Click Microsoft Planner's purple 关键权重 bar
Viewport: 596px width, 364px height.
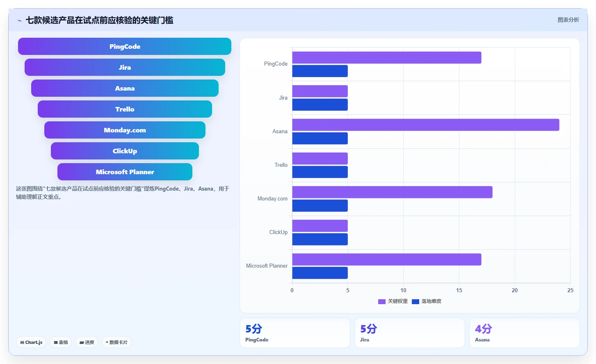[x=386, y=259]
